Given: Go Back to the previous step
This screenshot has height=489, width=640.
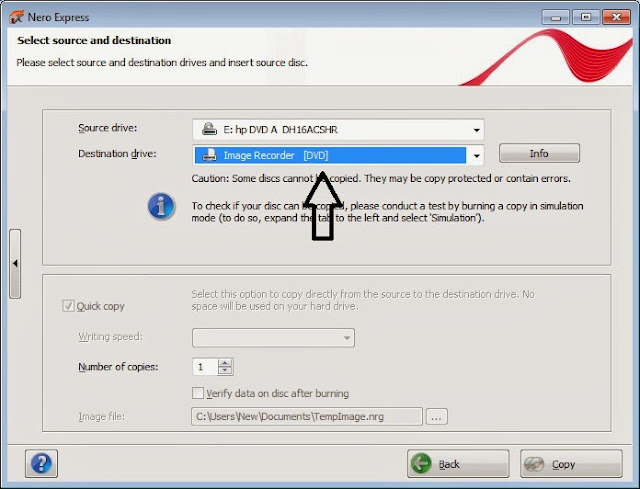Looking at the screenshot, I should pos(458,464).
